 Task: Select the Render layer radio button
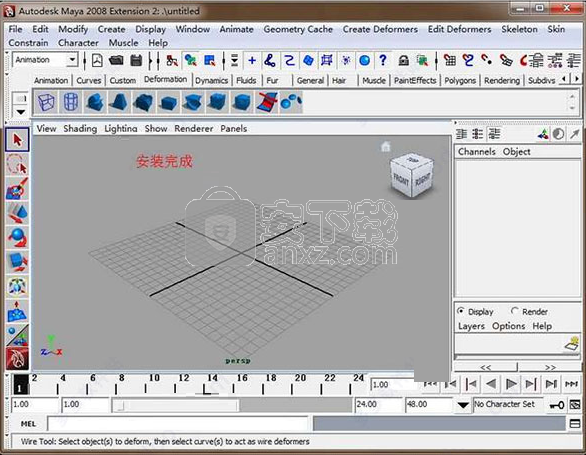point(515,311)
